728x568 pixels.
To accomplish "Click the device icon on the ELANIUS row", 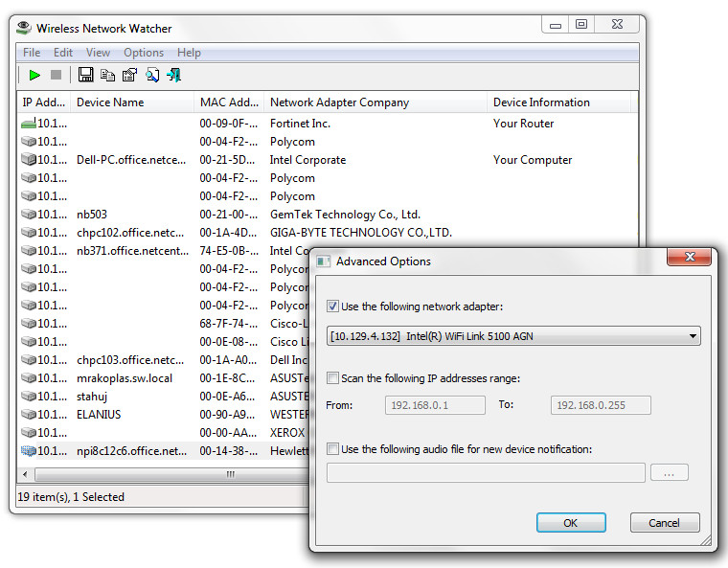I will (x=29, y=415).
